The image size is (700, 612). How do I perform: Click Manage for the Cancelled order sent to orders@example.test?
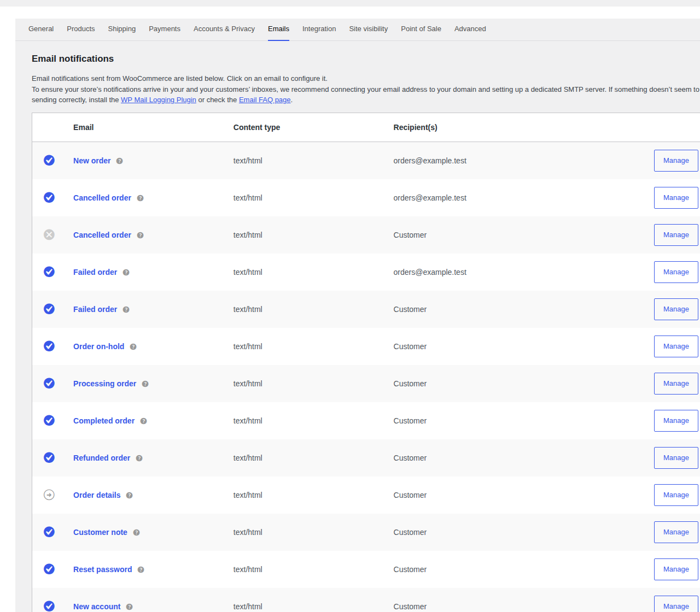pos(676,198)
